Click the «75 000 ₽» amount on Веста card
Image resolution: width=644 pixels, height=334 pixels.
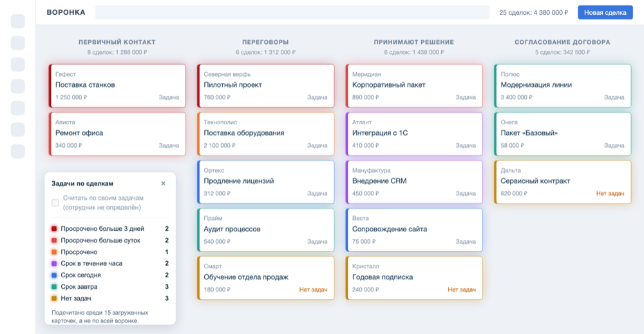click(x=365, y=242)
